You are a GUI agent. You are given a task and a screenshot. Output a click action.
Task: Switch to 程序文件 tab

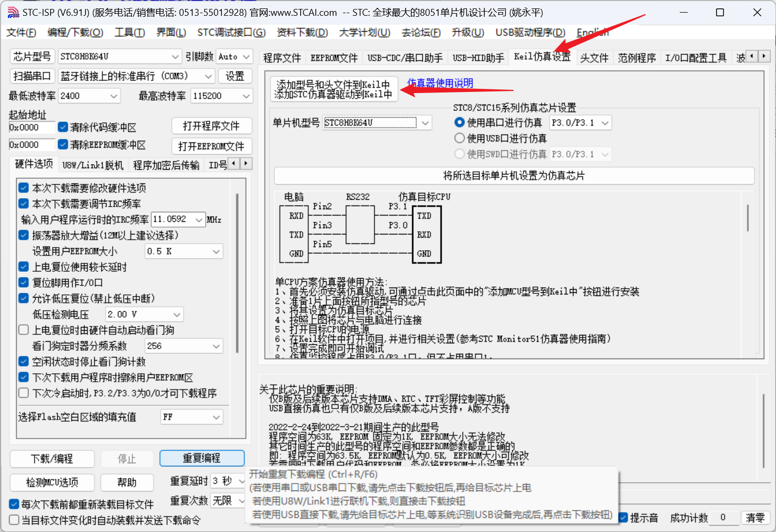coord(282,58)
